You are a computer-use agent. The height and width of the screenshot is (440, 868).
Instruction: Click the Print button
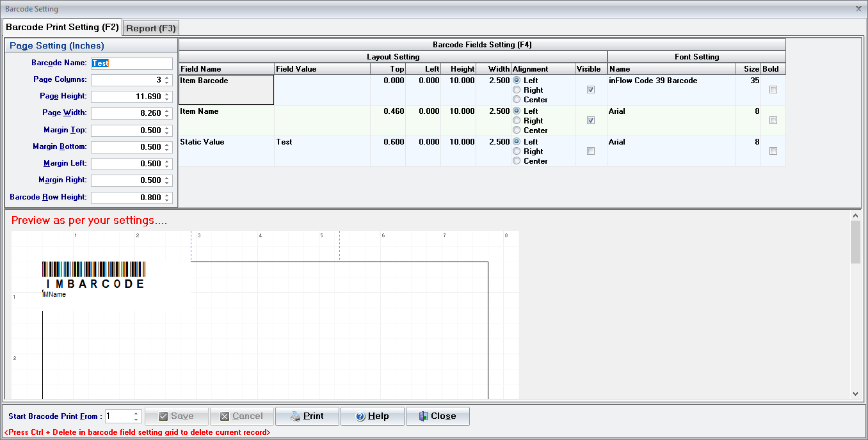pos(307,416)
